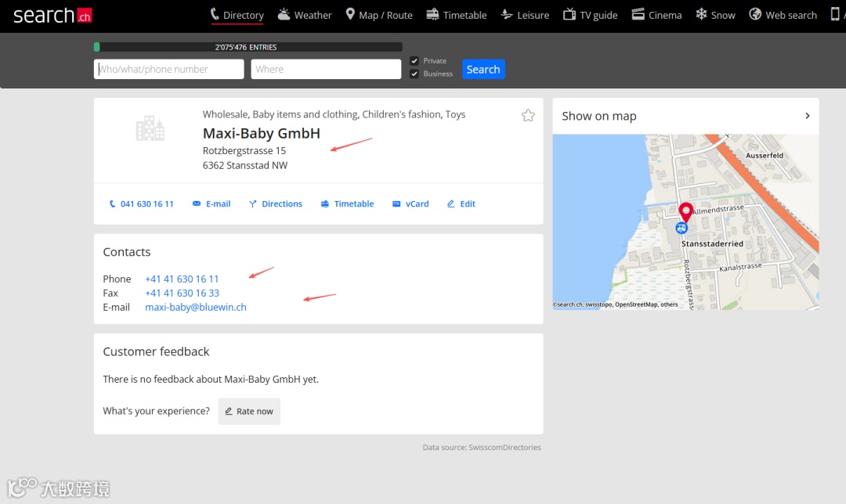This screenshot has width=846, height=504.
Task: Download the vCard
Action: point(410,203)
